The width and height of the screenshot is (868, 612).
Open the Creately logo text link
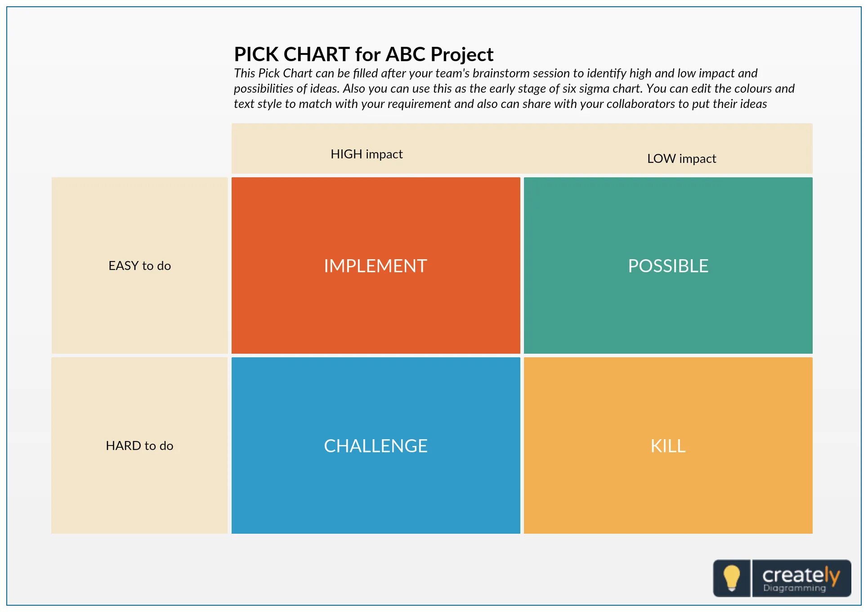click(801, 575)
